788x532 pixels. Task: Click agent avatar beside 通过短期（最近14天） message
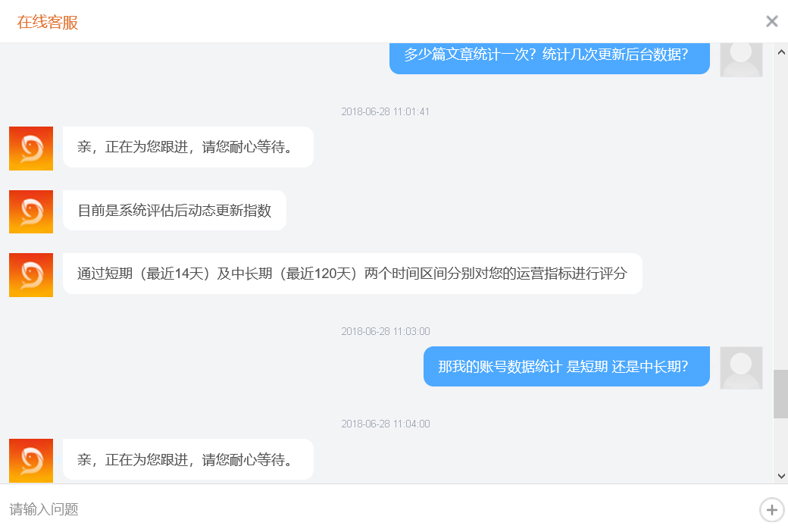(31, 275)
